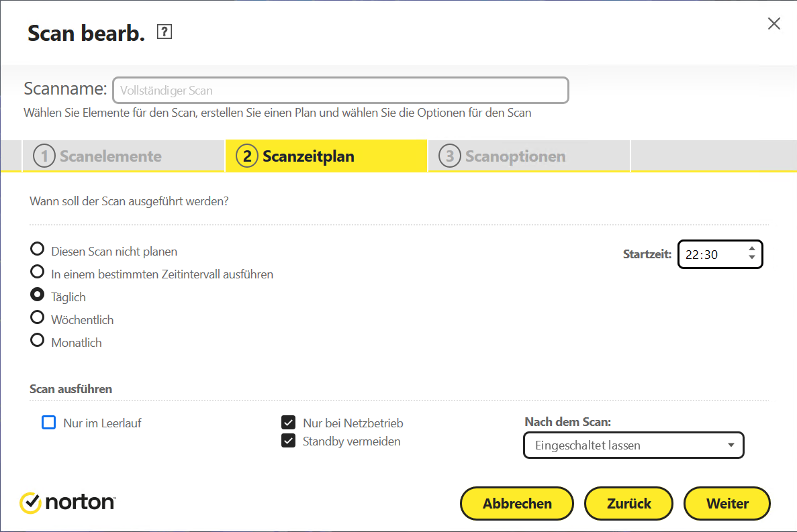The image size is (797, 532).
Task: Switch to the Scanelemente tab
Action: pyautogui.click(x=123, y=156)
